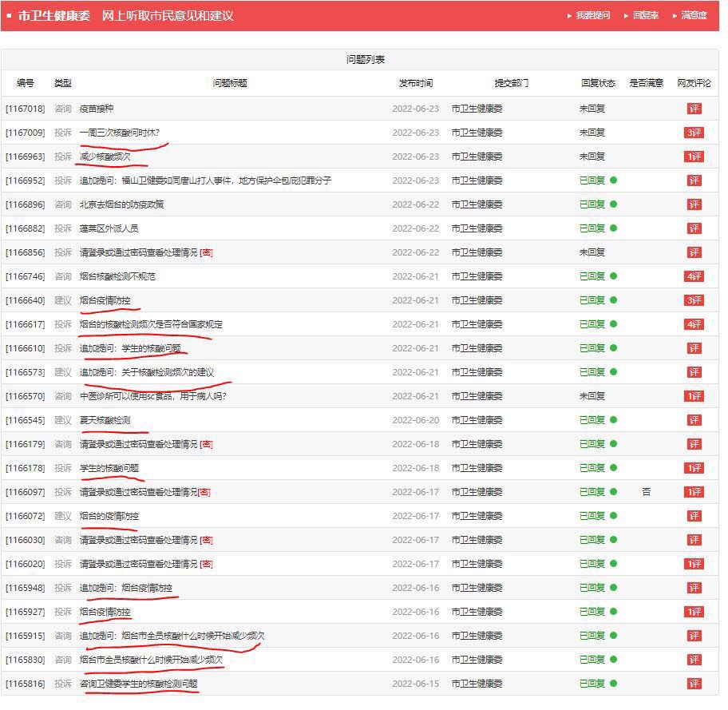
Task: Click the 我要提问 link in header
Action: (592, 16)
